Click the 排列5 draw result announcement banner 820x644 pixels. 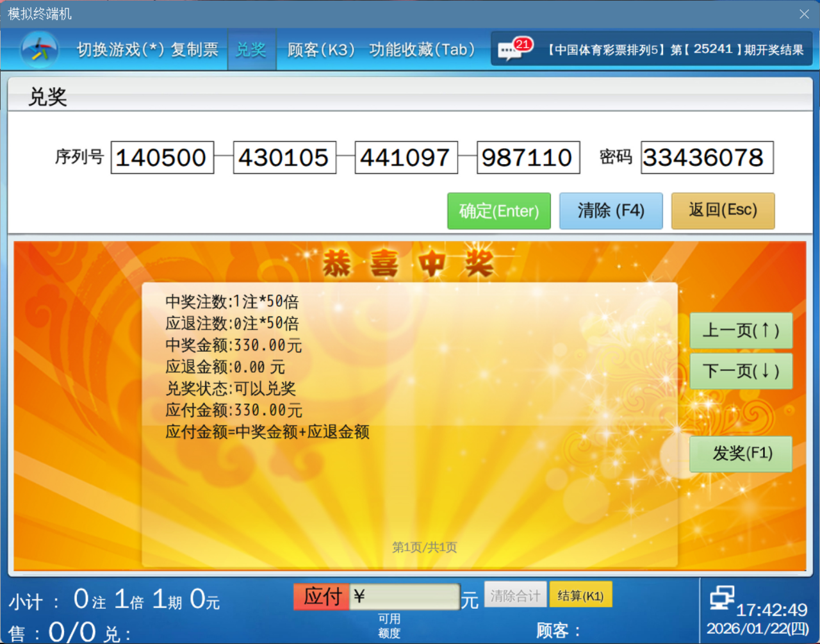675,49
